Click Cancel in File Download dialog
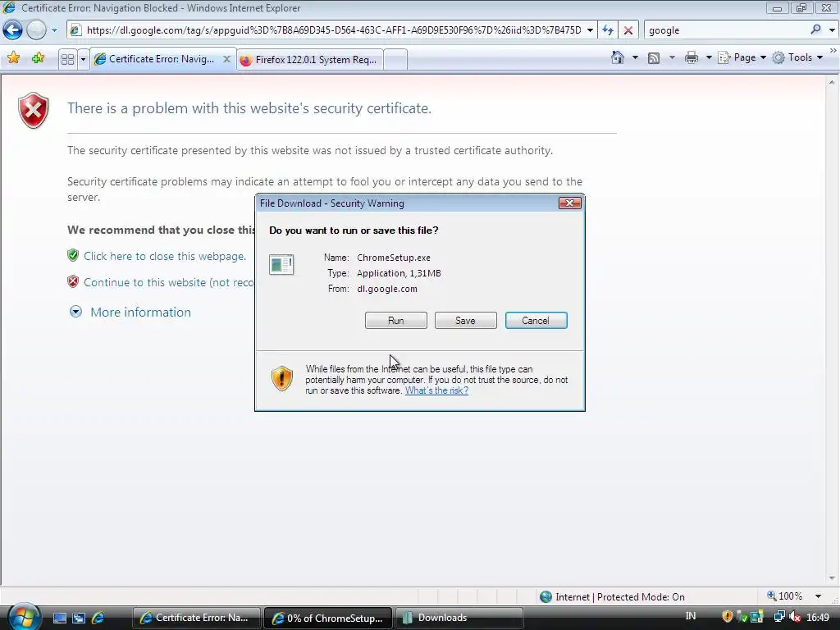Viewport: 840px width, 630px height. click(536, 321)
